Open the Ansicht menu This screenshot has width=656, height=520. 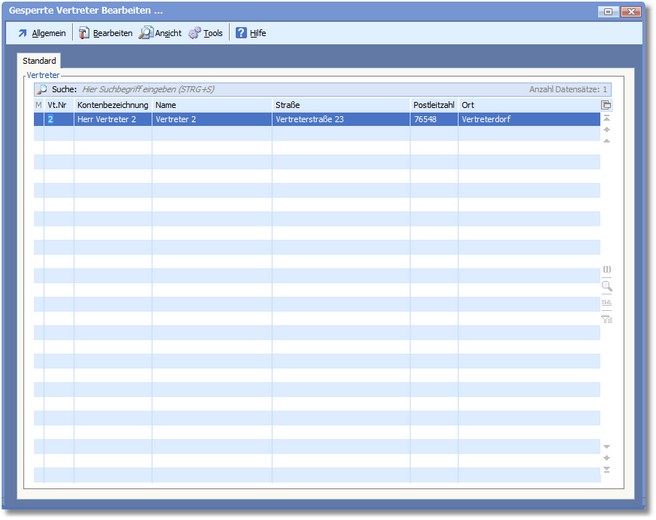click(x=160, y=33)
